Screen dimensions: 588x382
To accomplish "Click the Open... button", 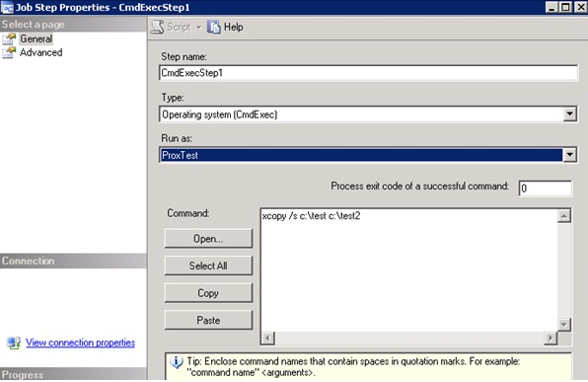I will click(208, 238).
